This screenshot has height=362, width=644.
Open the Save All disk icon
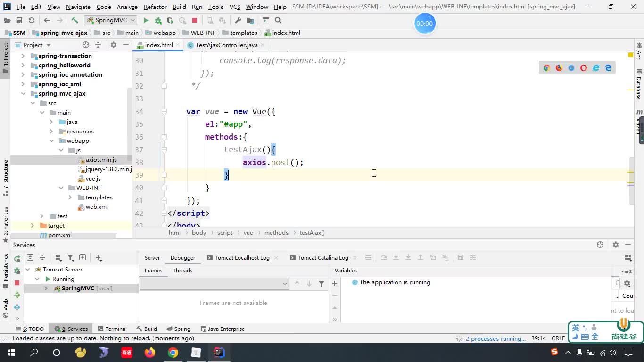coord(19,20)
